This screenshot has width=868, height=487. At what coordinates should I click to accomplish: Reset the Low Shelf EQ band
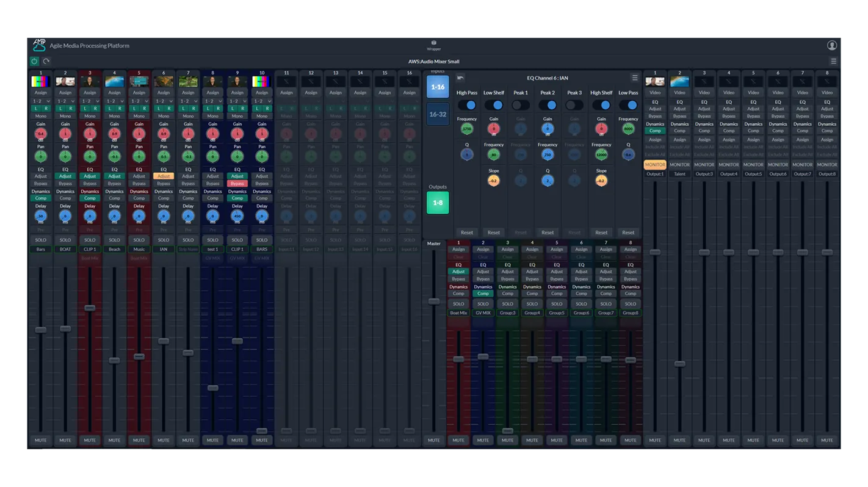(x=494, y=233)
